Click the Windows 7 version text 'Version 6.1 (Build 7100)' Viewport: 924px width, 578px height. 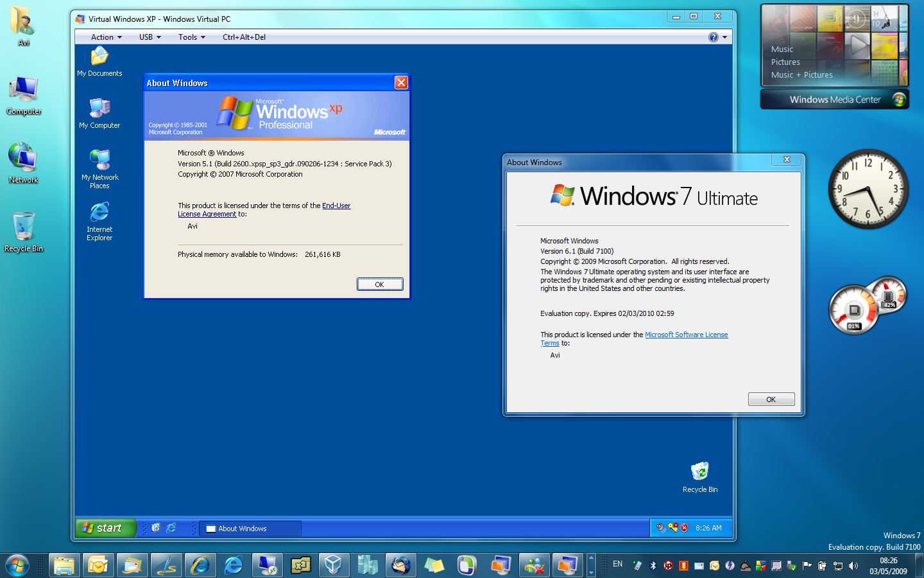(x=577, y=251)
